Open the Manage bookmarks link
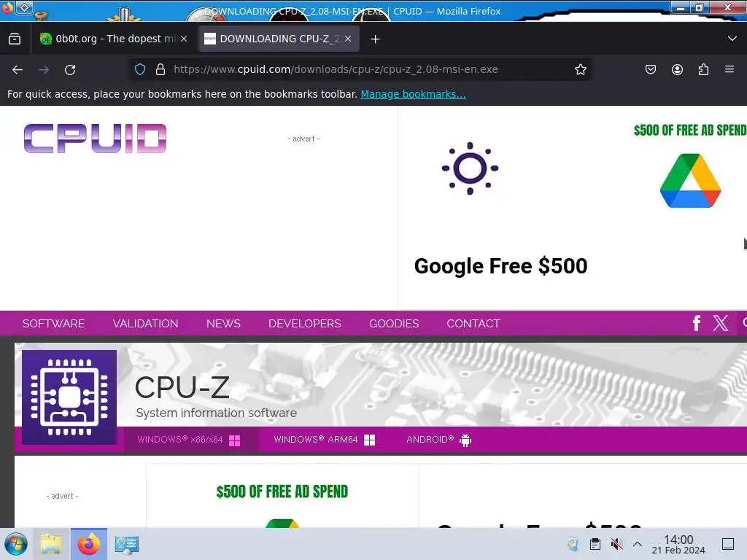 pos(413,94)
